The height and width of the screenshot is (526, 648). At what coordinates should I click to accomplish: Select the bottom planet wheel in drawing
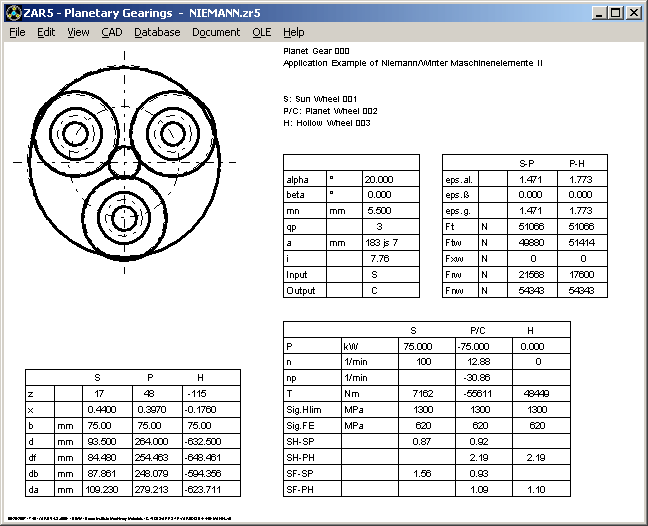click(124, 216)
